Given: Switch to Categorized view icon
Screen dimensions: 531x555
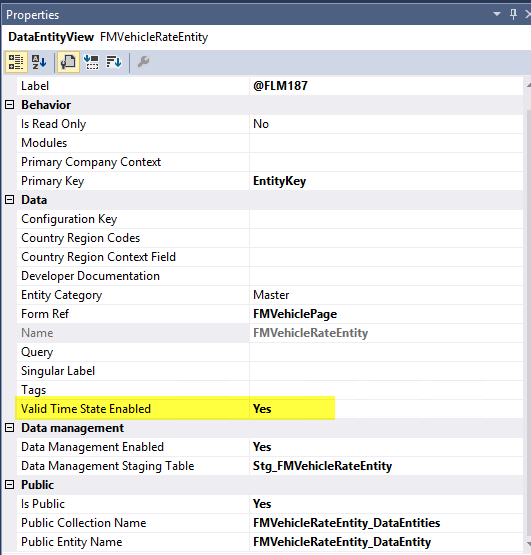Looking at the screenshot, I should [16, 62].
